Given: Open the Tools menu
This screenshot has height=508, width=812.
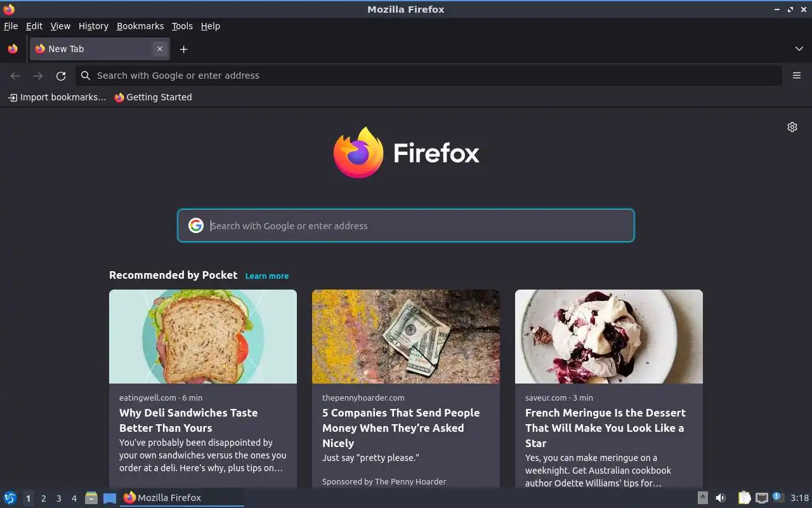Looking at the screenshot, I should 182,26.
